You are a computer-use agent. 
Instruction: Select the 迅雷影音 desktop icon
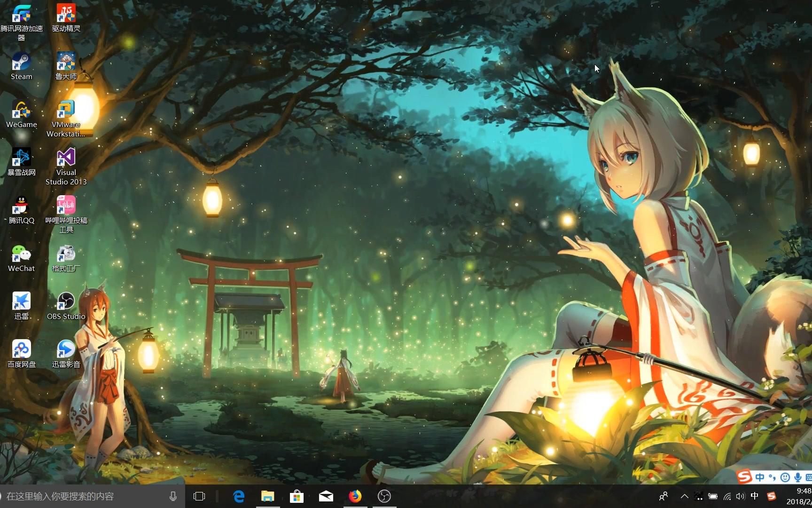click(66, 354)
